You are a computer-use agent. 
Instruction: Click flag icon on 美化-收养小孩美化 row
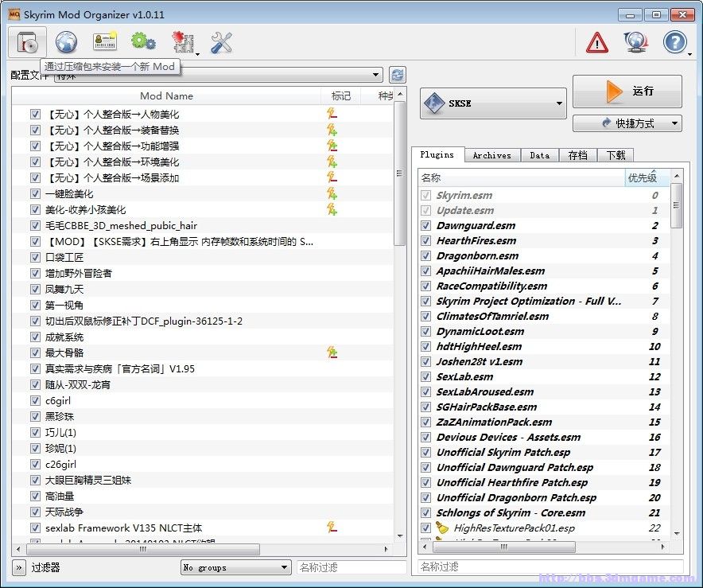[x=332, y=209]
